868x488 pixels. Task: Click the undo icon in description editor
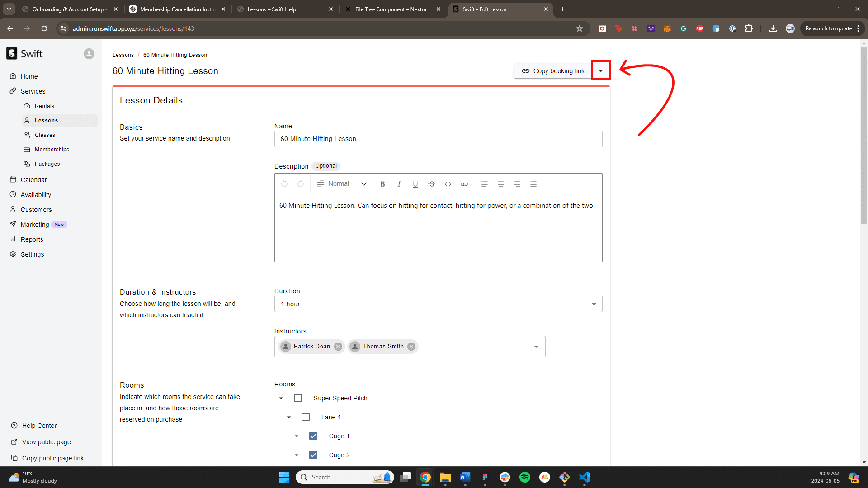pos(284,183)
